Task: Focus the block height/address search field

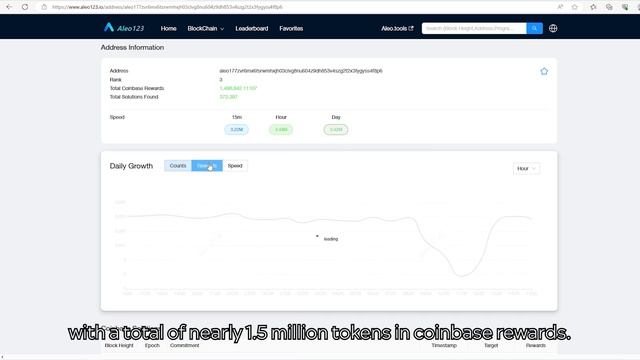Action: coord(474,28)
